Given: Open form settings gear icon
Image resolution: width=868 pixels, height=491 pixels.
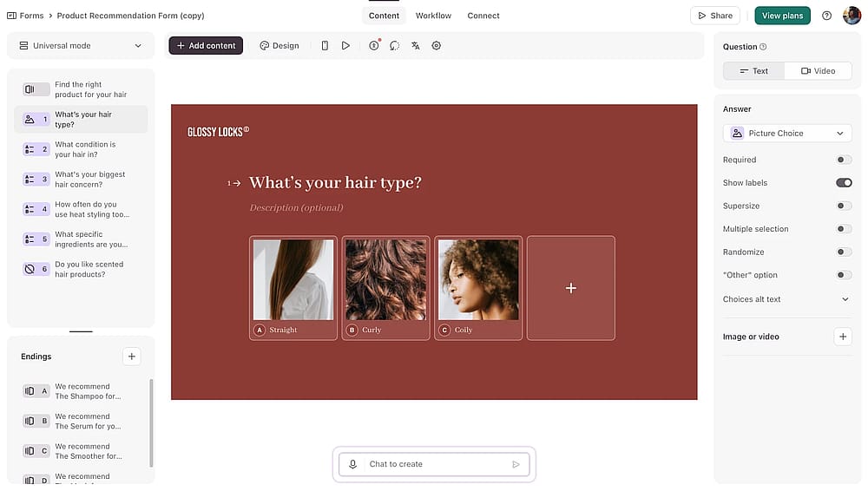Looking at the screenshot, I should click(x=437, y=46).
